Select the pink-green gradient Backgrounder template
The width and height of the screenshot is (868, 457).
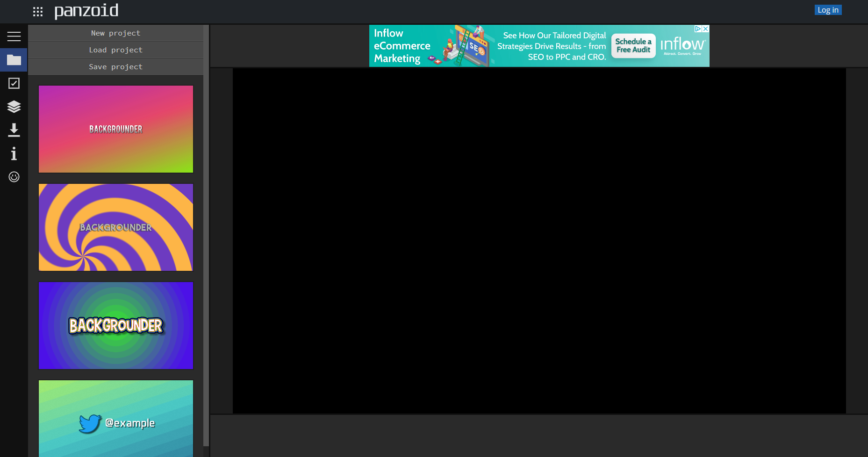click(x=116, y=129)
